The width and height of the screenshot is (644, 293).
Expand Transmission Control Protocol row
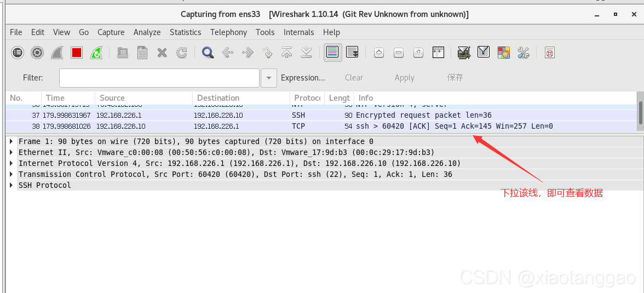pyautogui.click(x=12, y=174)
